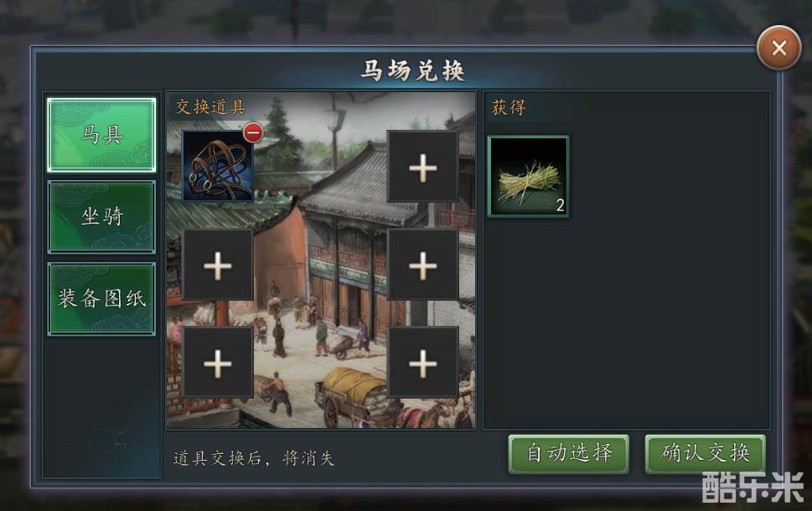Confirm with the 确认交换 button

point(706,453)
